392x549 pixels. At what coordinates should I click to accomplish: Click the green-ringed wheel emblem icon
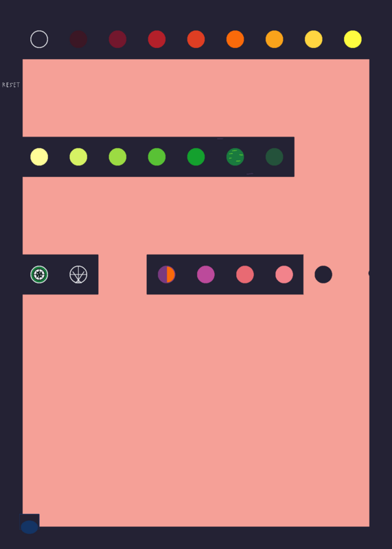point(39,274)
